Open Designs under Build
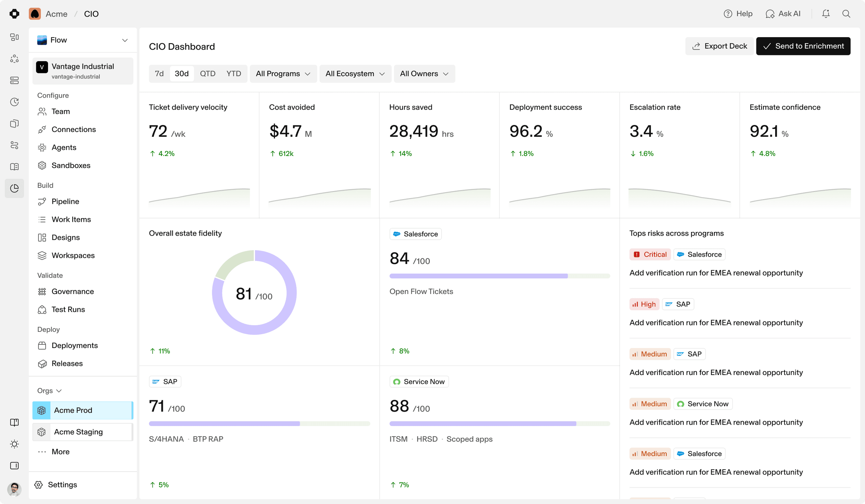Screen dimensions: 865x504 (x=83, y=237)
